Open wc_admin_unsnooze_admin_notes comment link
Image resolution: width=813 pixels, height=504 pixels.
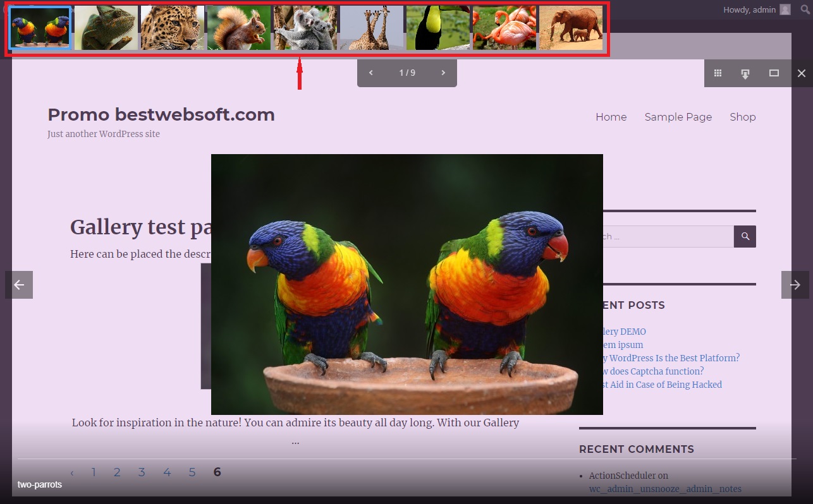point(665,489)
